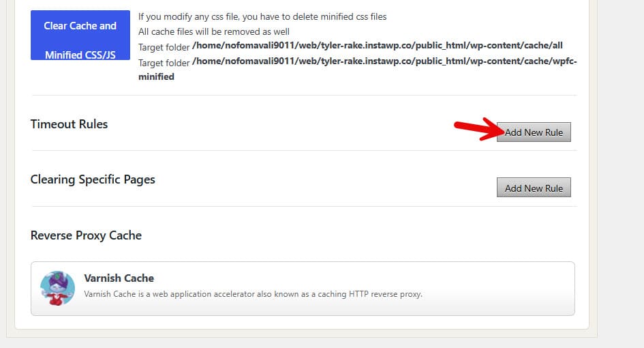Select the Reverse Proxy Cache heading
The height and width of the screenshot is (348, 644).
pos(87,235)
